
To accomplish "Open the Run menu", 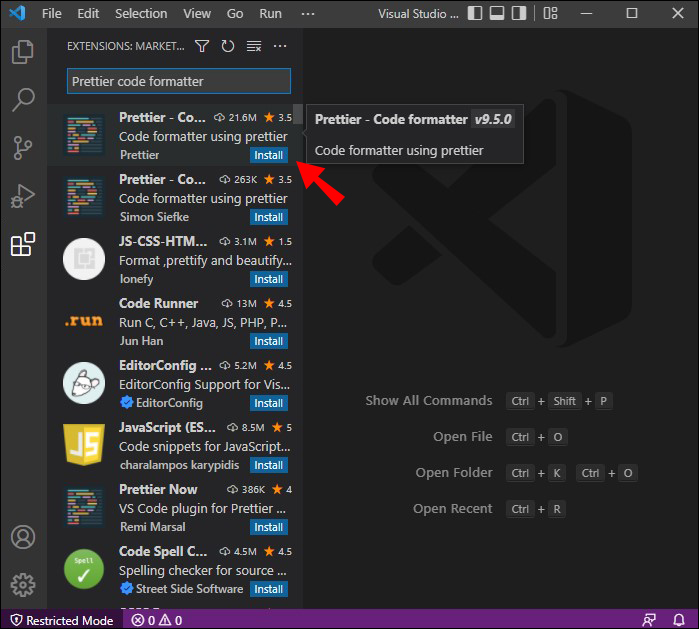I will (270, 14).
